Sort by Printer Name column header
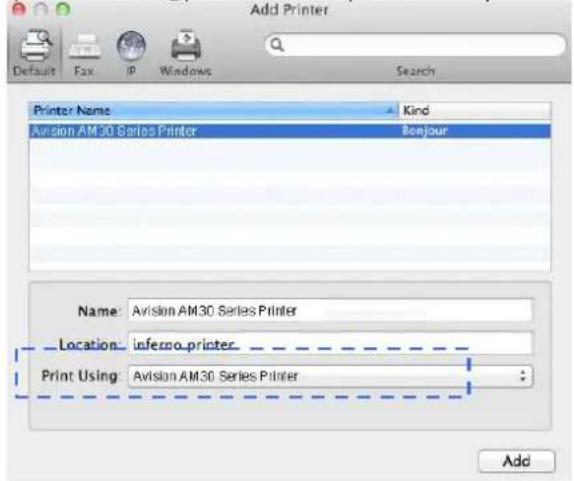This screenshot has width=574, height=481. coord(213,111)
